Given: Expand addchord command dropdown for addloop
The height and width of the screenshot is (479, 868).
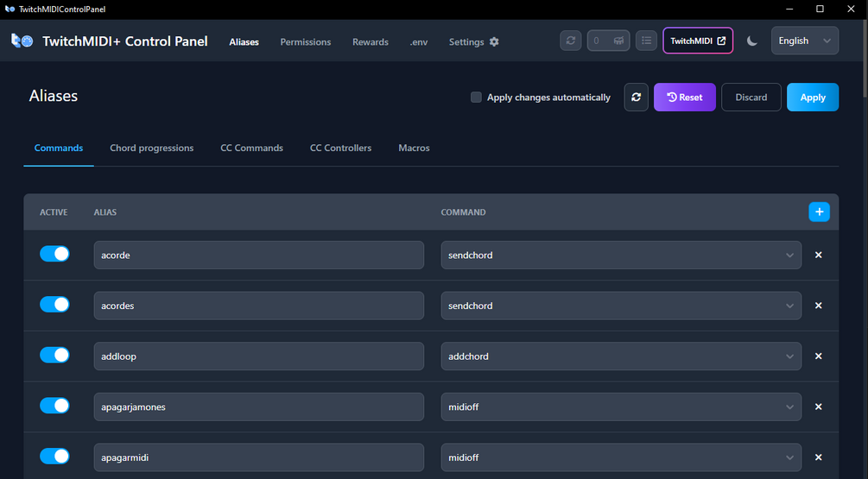Looking at the screenshot, I should pyautogui.click(x=621, y=356).
